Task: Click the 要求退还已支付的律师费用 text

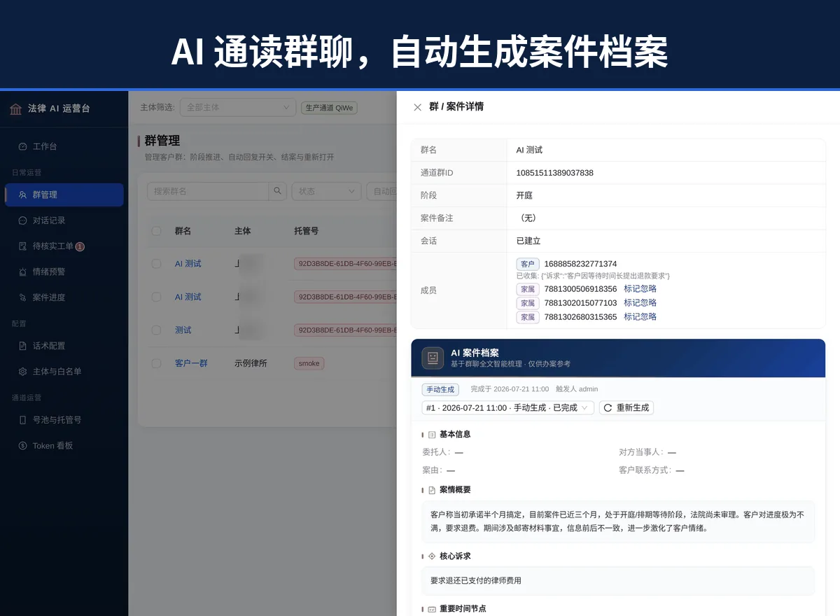Action: point(475,580)
